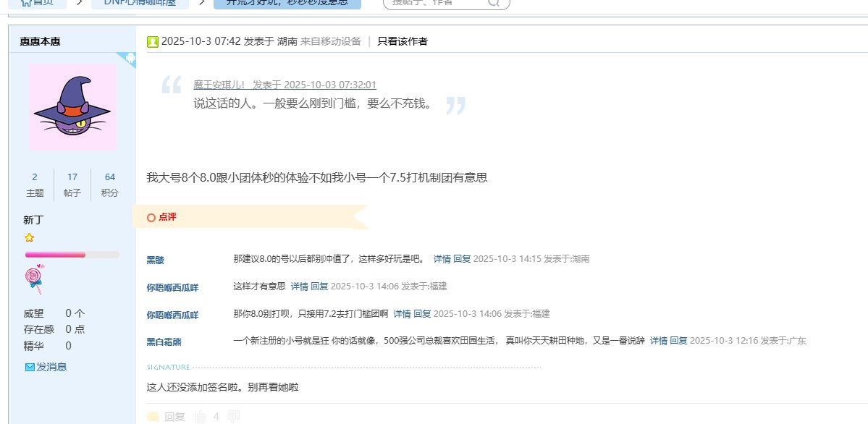Click the reply bubble icon at post bottom

(153, 417)
